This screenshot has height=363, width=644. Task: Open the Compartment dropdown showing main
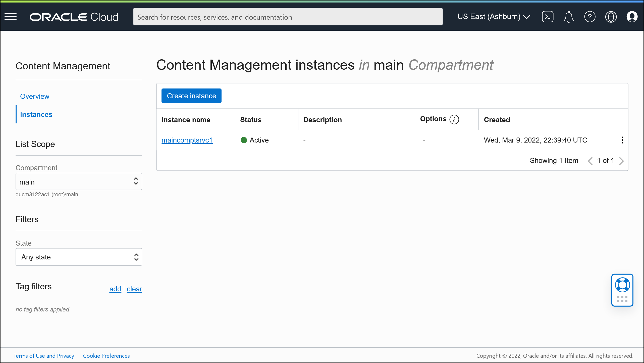tap(79, 181)
